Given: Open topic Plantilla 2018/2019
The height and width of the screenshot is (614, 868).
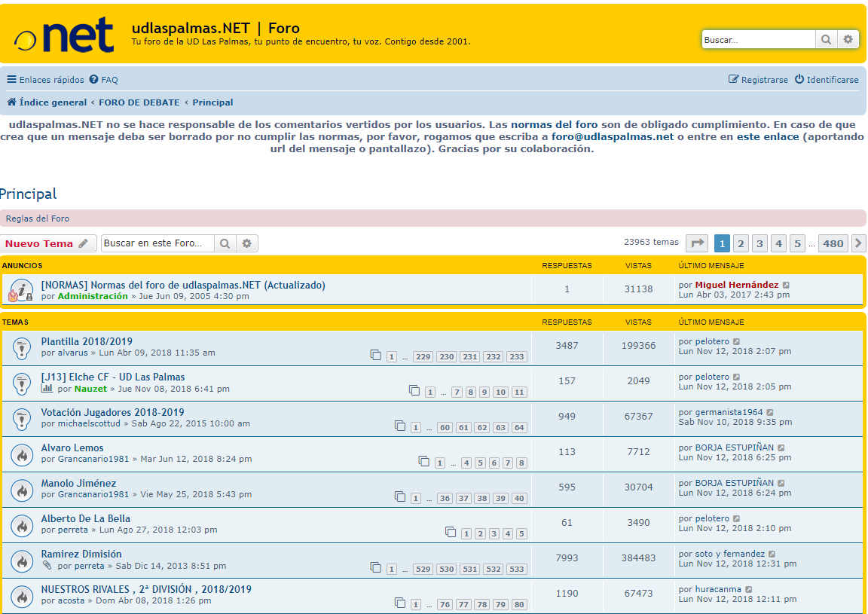Looking at the screenshot, I should pyautogui.click(x=87, y=341).
